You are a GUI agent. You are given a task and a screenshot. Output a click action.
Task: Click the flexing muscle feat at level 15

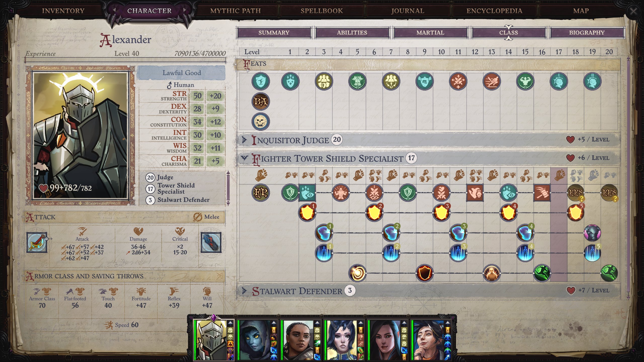[x=525, y=81]
